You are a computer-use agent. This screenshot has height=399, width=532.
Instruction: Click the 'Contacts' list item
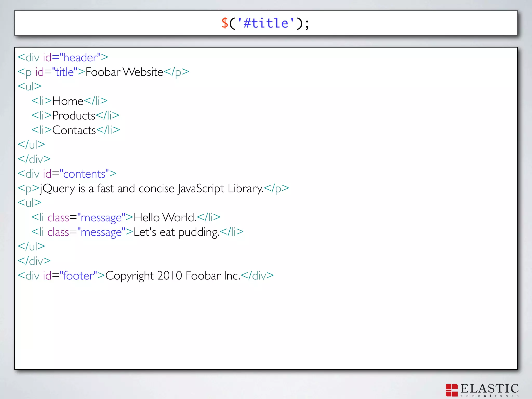(x=76, y=130)
